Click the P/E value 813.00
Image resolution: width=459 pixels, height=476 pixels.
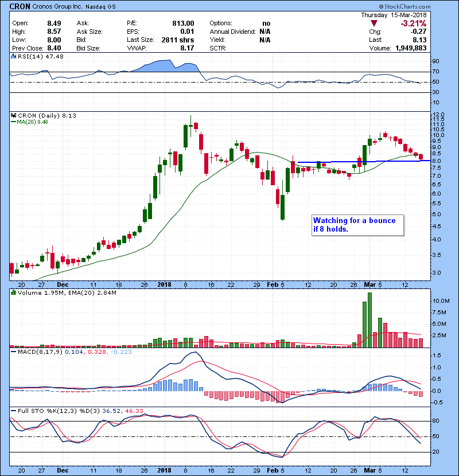click(x=183, y=24)
